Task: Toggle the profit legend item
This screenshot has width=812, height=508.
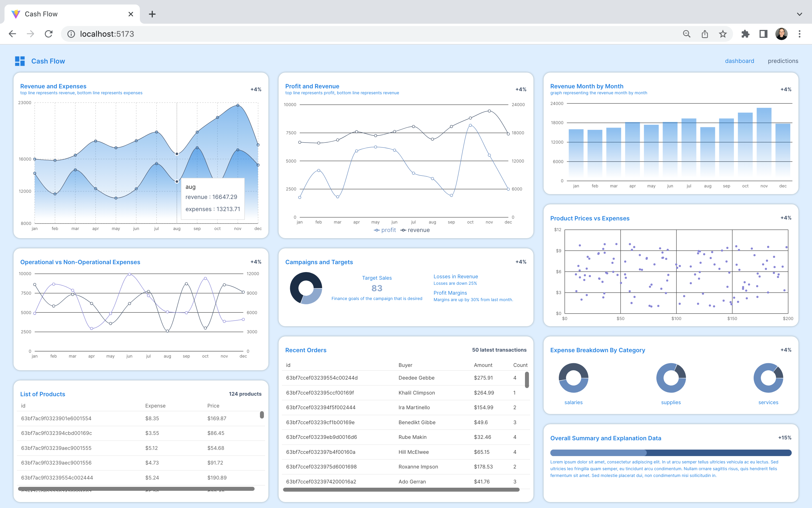Action: click(385, 230)
